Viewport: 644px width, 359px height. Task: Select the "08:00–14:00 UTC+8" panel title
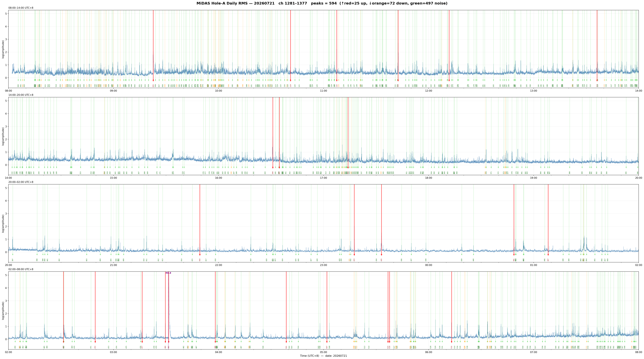[21, 8]
